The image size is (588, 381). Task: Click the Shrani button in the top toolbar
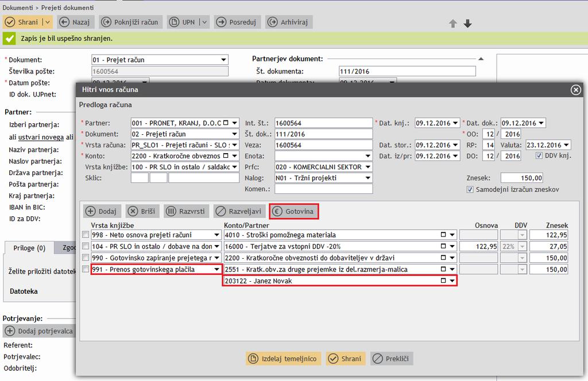[22, 22]
